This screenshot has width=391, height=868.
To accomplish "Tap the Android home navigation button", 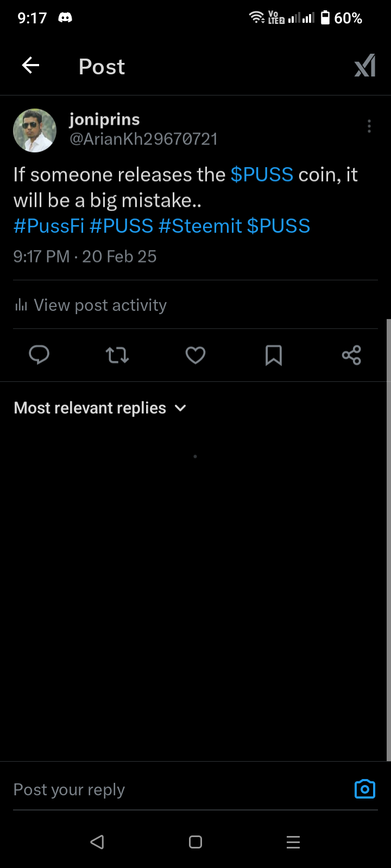I will click(x=195, y=842).
